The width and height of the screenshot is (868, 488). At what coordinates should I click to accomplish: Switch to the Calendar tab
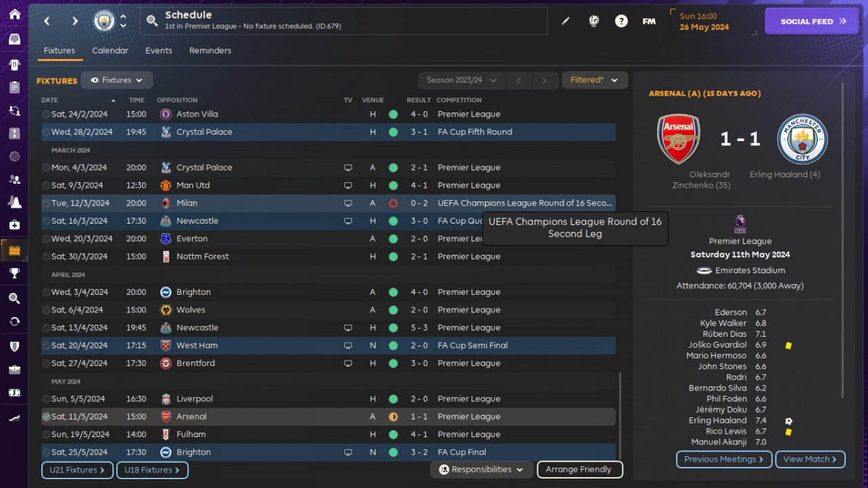[x=110, y=51]
